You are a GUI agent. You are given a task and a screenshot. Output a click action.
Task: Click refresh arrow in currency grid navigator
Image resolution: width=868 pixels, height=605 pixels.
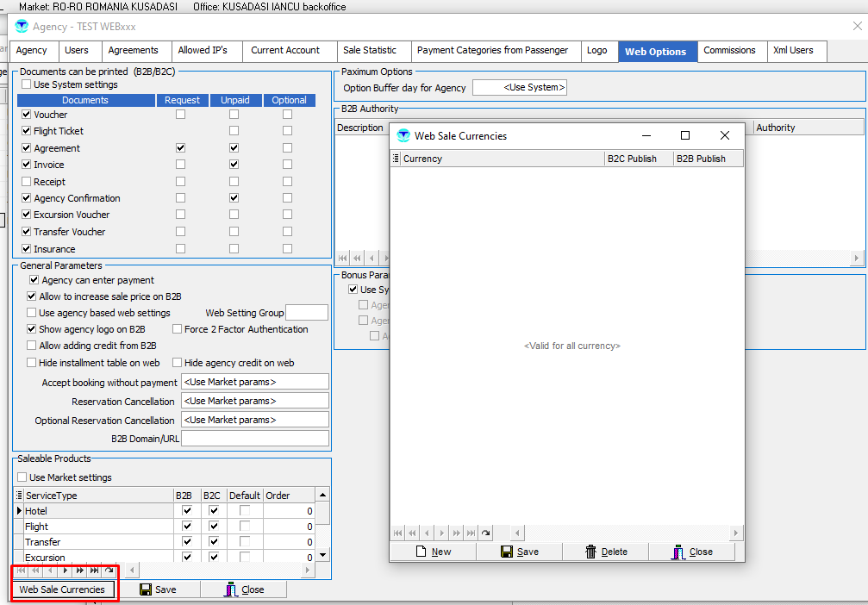click(x=486, y=533)
